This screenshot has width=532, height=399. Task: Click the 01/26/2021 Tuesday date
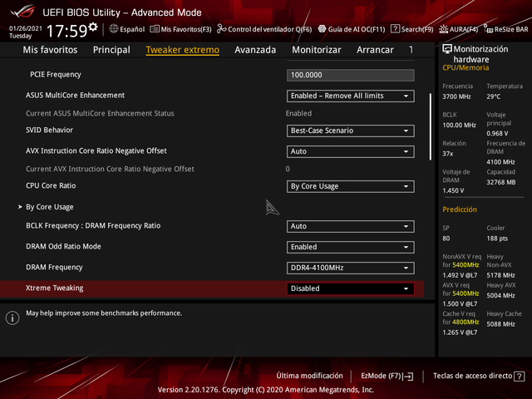point(26,32)
